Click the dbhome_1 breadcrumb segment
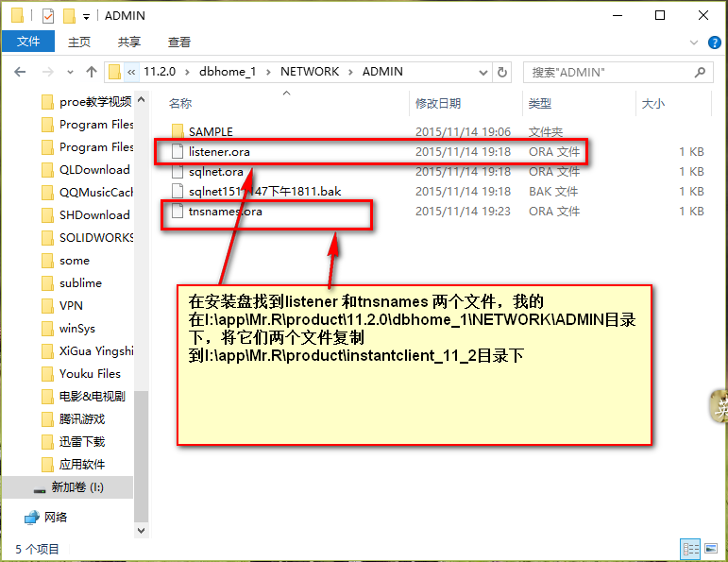The width and height of the screenshot is (728, 562). [x=228, y=72]
